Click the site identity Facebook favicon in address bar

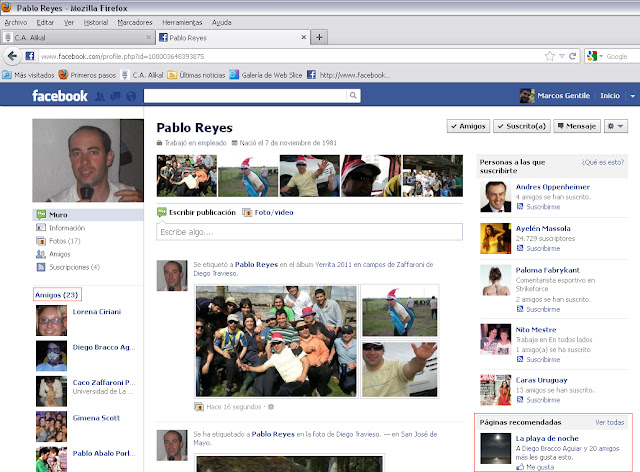pyautogui.click(x=30, y=56)
